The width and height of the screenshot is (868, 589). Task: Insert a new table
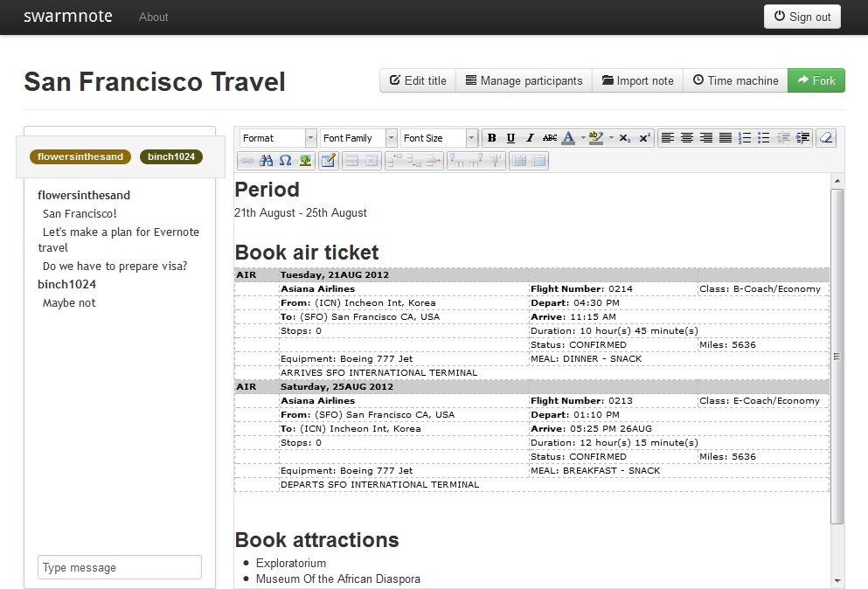pyautogui.click(x=329, y=161)
